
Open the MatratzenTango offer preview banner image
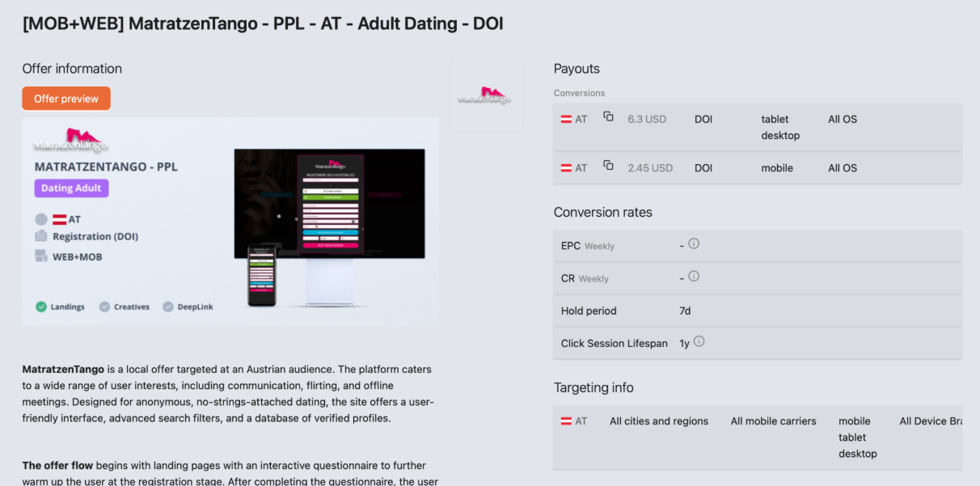click(230, 222)
